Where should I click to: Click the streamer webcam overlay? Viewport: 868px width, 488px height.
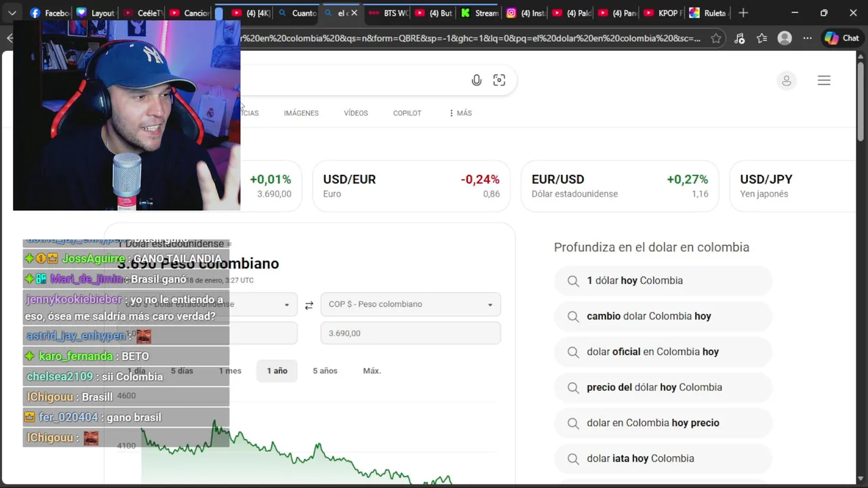tap(127, 115)
